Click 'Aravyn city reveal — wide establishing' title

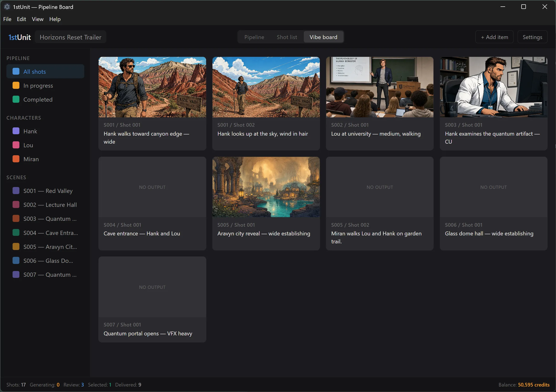(263, 234)
